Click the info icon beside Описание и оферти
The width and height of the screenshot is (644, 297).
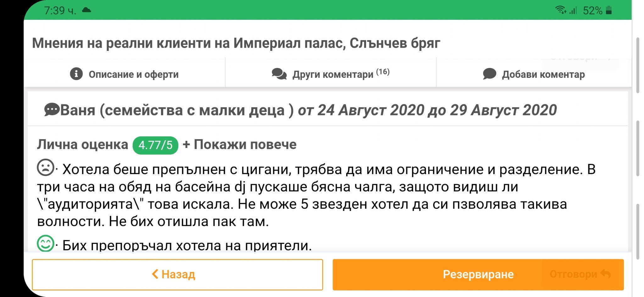coord(76,74)
